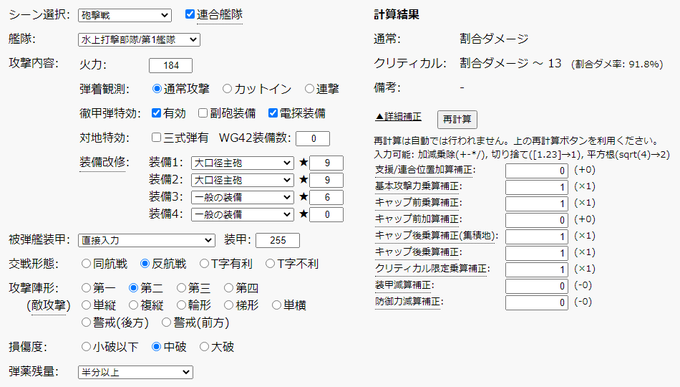Select 単横 enemy formation
The image size is (680, 387).
(x=276, y=305)
